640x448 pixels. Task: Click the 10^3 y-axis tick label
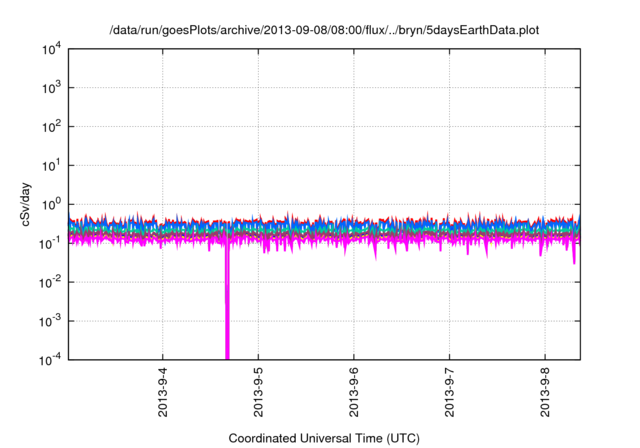point(52,87)
